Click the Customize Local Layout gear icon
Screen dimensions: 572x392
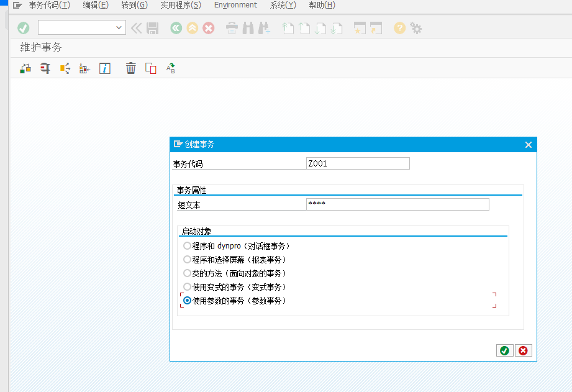click(x=416, y=28)
